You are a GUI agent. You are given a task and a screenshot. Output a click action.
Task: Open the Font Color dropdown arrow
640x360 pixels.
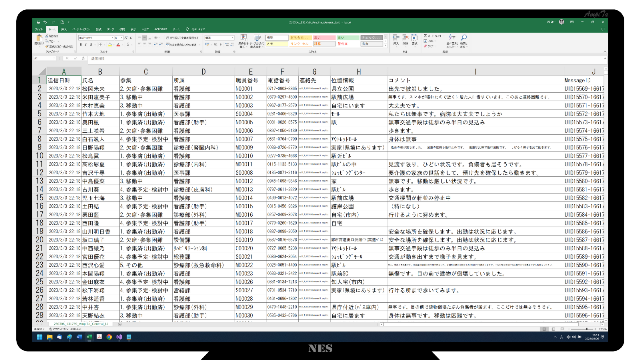pyautogui.click(x=122, y=44)
